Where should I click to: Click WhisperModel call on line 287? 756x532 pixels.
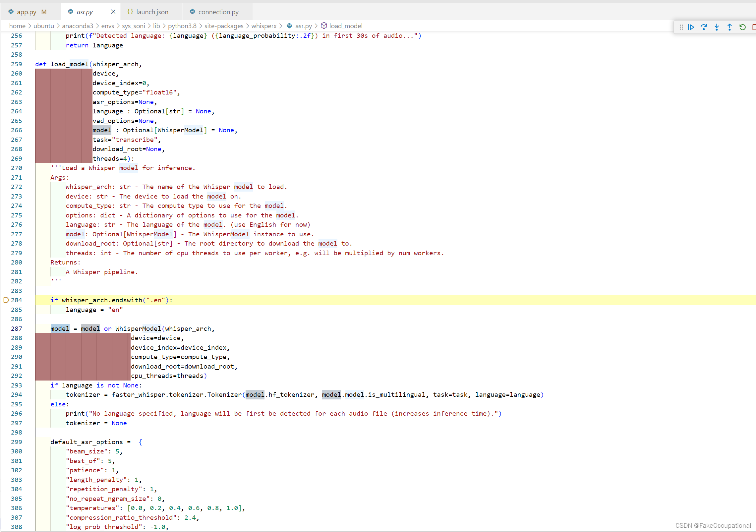(138, 328)
